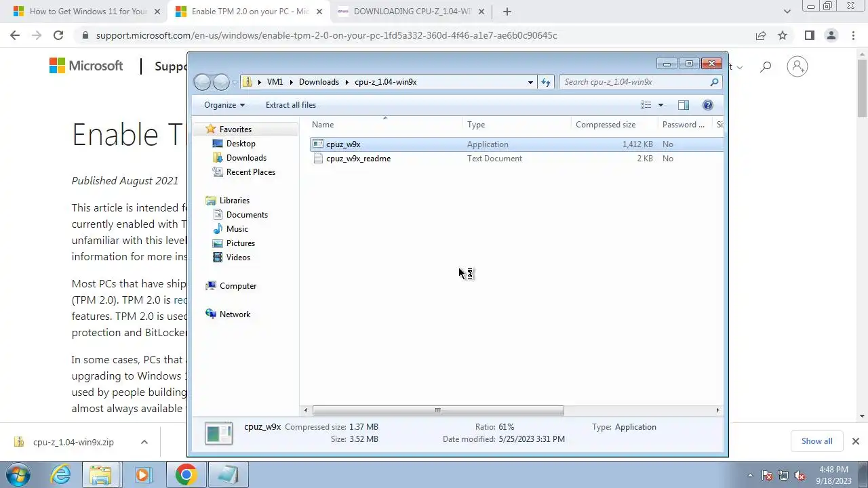The image size is (868, 488).
Task: Open the view options dropdown arrow
Action: pyautogui.click(x=660, y=105)
